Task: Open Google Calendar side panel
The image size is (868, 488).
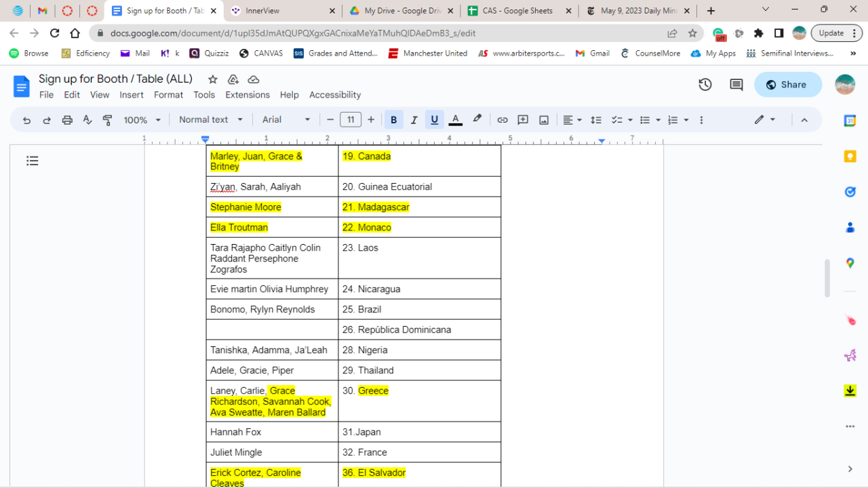Action: pyautogui.click(x=850, y=121)
